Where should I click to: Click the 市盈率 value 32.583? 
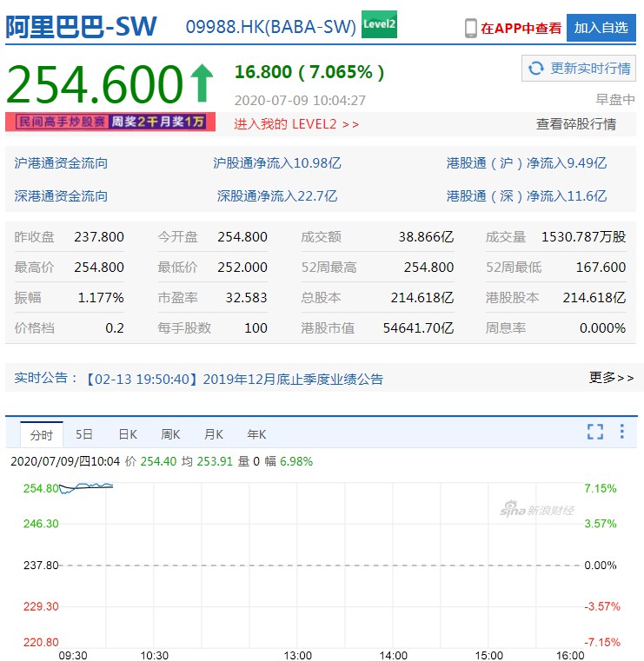click(x=246, y=298)
